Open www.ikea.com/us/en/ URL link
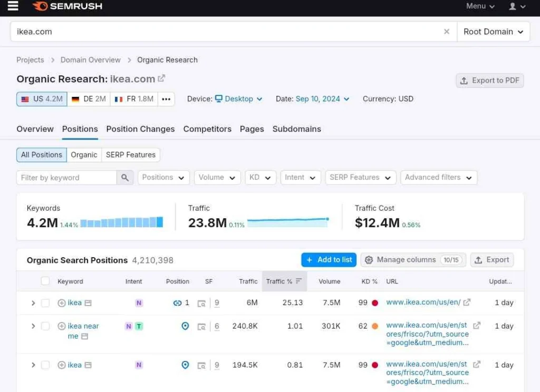 click(x=423, y=302)
